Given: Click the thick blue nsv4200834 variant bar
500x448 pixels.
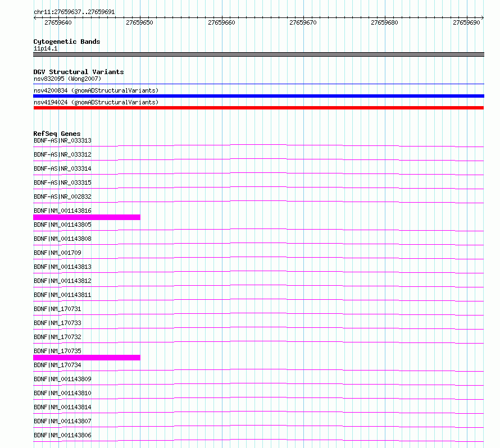Looking at the screenshot, I should point(258,96).
